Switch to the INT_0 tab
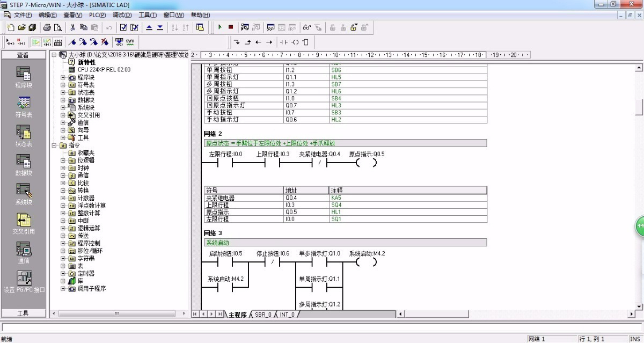 [x=287, y=315]
